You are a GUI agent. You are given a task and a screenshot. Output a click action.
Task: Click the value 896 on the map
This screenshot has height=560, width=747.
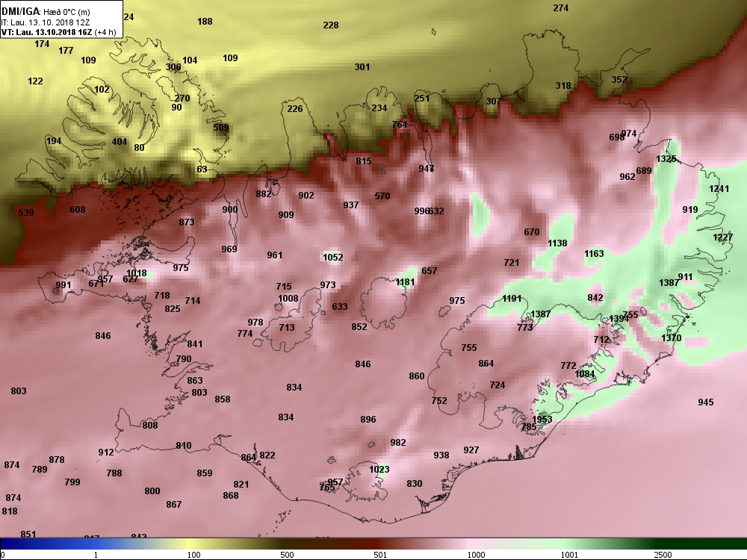pyautogui.click(x=368, y=420)
